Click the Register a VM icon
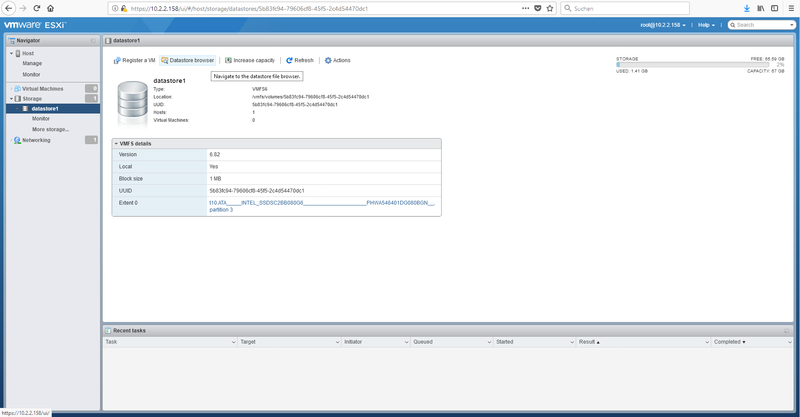 point(117,60)
